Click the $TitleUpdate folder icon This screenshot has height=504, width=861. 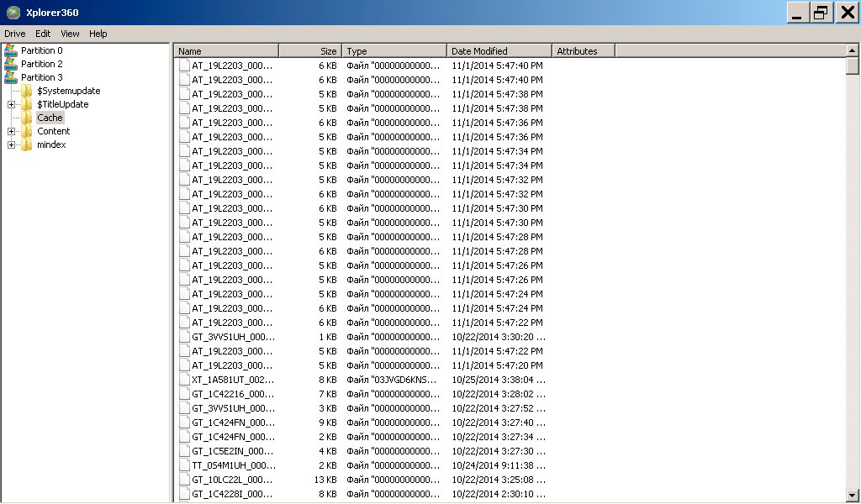point(27,104)
